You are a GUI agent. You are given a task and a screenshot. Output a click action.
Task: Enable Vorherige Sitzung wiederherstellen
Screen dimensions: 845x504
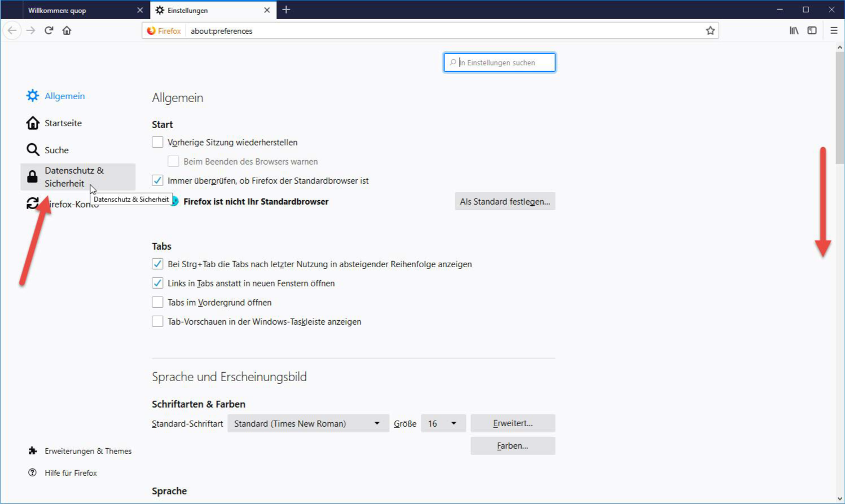pos(157,142)
